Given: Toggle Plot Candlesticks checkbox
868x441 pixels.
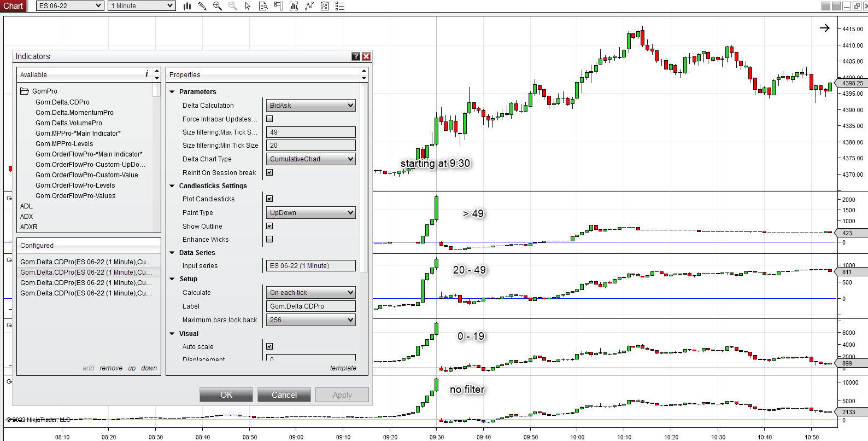Looking at the screenshot, I should point(269,199).
